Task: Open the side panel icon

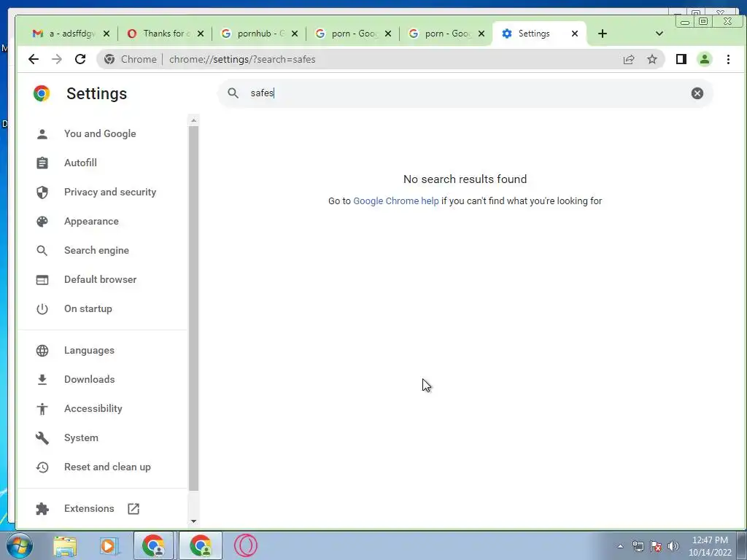Action: (x=681, y=59)
